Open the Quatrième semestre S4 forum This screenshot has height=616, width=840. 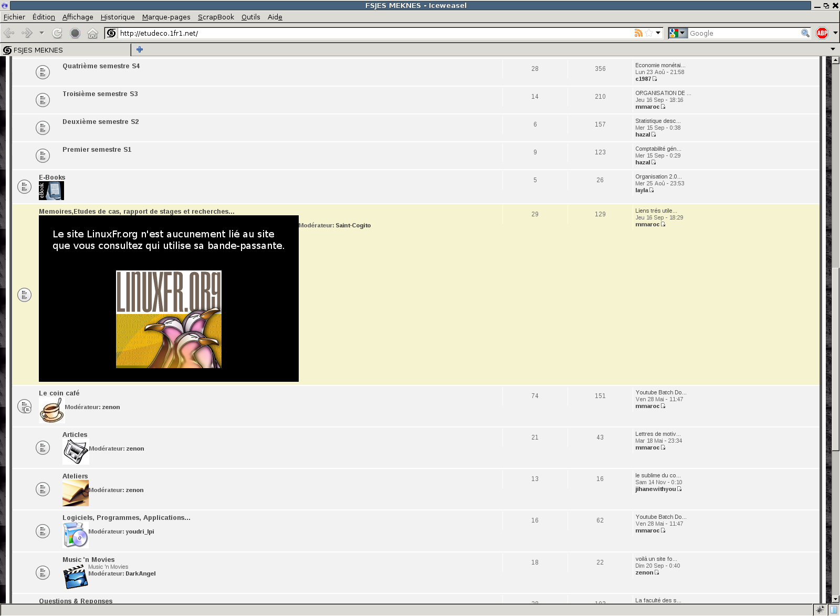(x=101, y=66)
